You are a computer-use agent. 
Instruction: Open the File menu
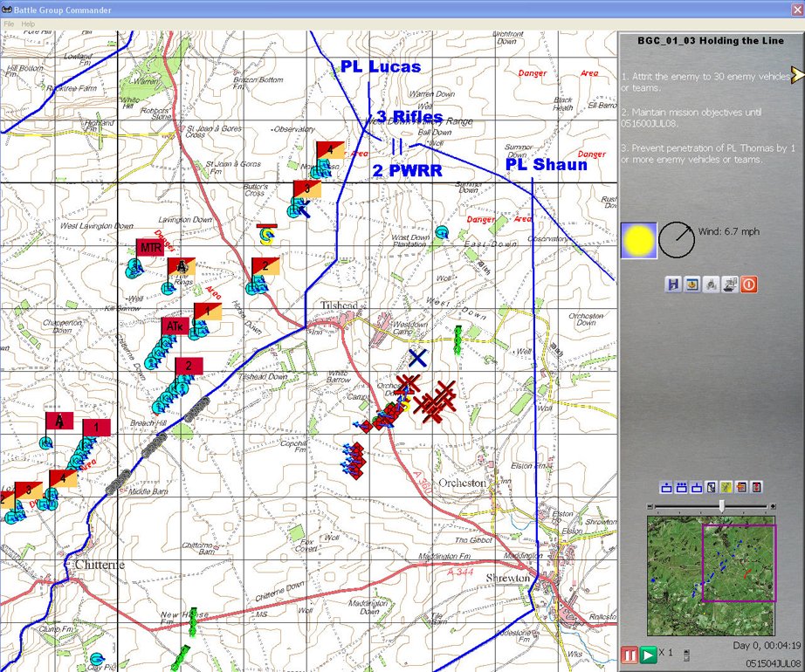[x=9, y=24]
